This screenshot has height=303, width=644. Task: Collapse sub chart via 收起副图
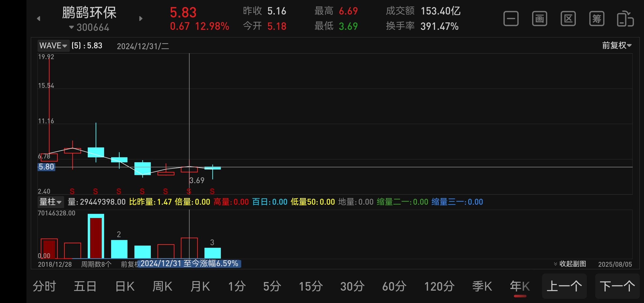570,264
